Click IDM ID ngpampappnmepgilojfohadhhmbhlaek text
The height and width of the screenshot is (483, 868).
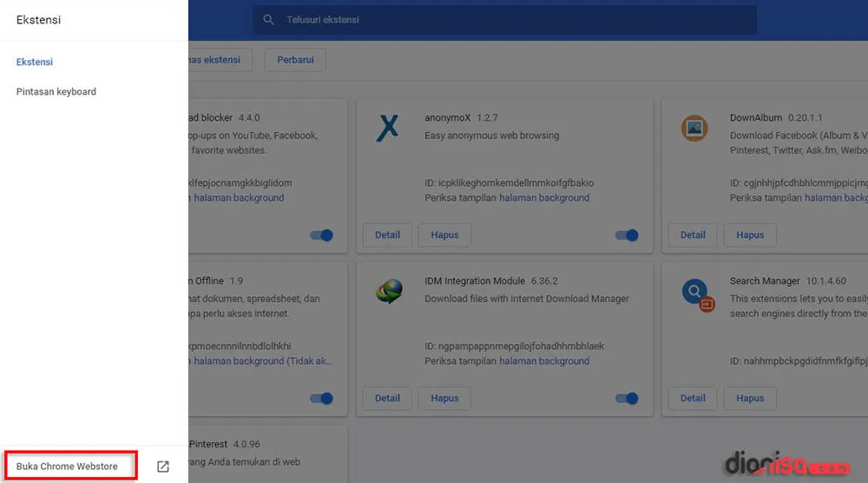coord(514,347)
